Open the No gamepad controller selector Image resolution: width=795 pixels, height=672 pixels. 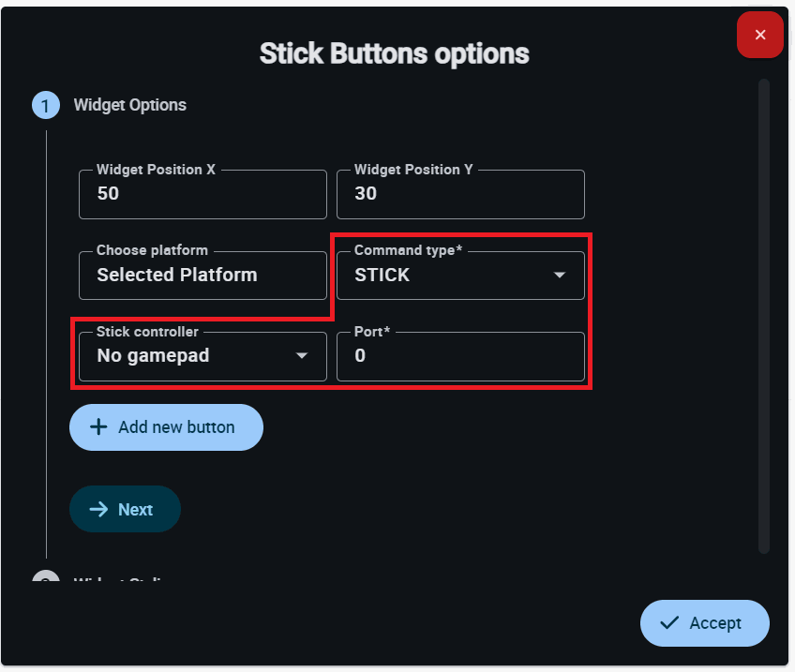pyautogui.click(x=187, y=356)
